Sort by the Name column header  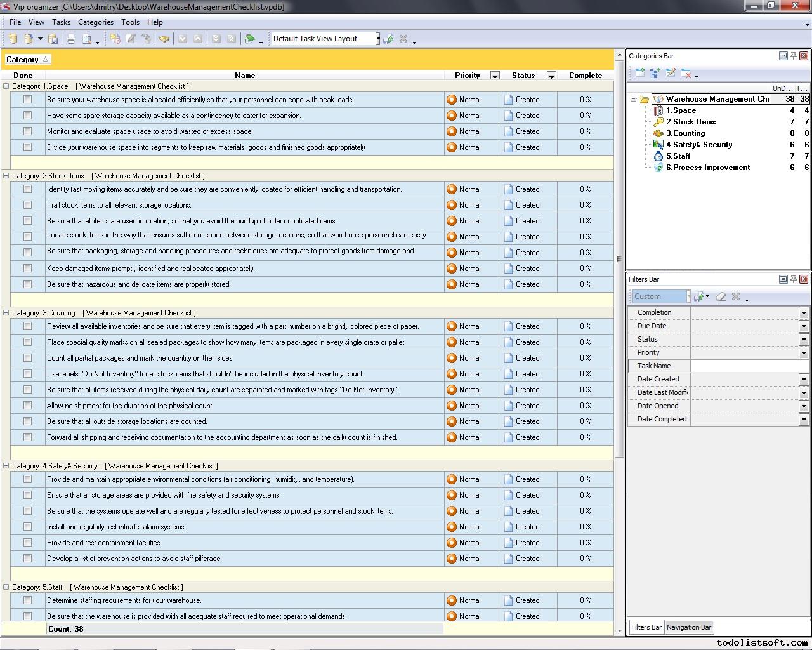[x=245, y=75]
